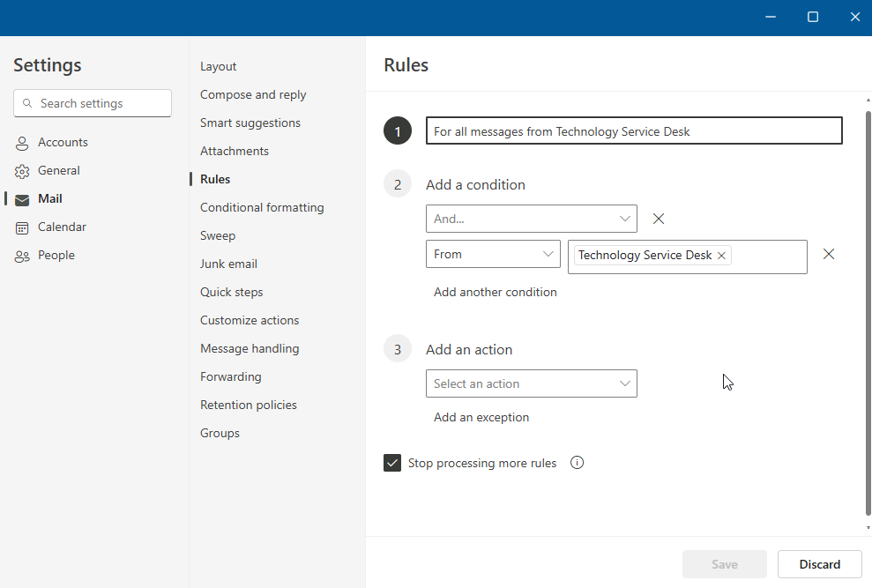This screenshot has height=588, width=872.
Task: Show info about stop processing rules
Action: pyautogui.click(x=578, y=463)
